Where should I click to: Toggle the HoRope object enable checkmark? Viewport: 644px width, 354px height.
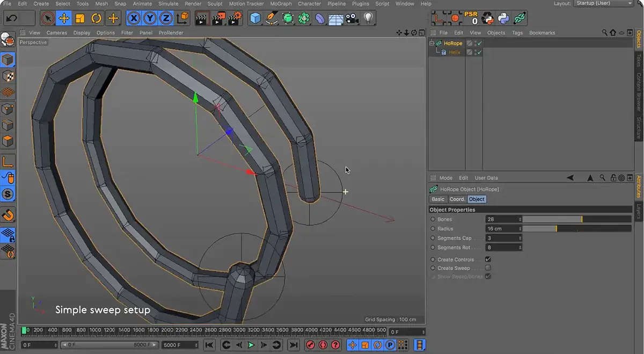point(479,44)
